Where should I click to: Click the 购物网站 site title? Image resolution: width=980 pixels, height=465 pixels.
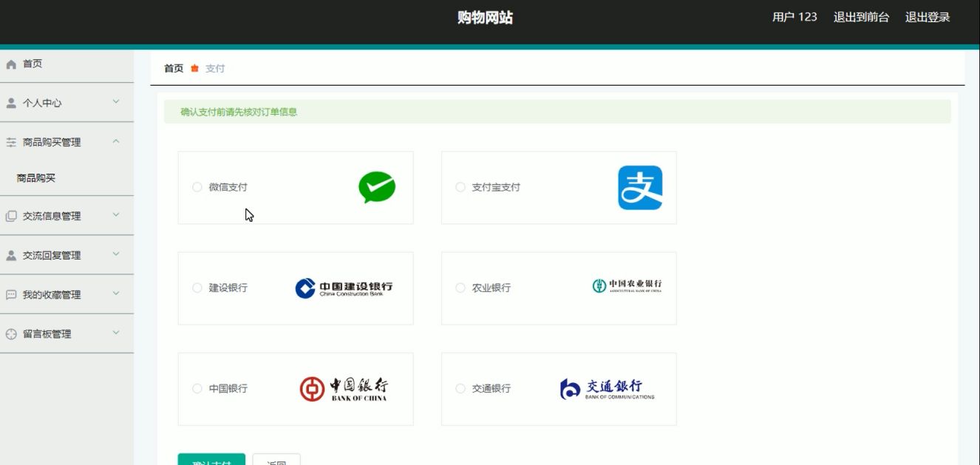coord(485,18)
